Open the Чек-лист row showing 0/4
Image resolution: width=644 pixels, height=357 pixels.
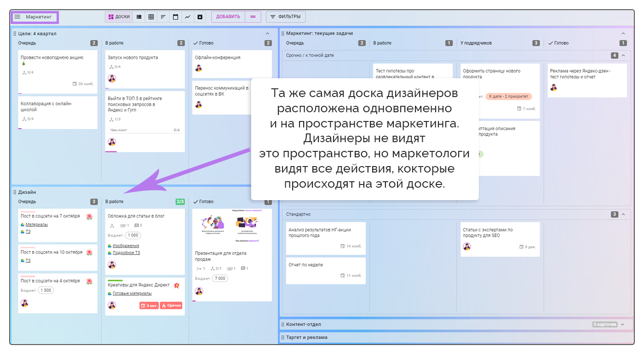click(145, 130)
